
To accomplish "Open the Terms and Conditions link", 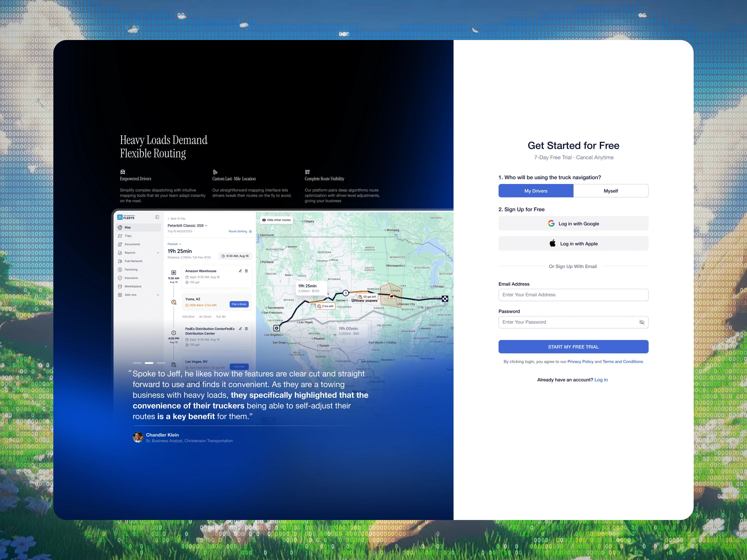I will coord(623,362).
